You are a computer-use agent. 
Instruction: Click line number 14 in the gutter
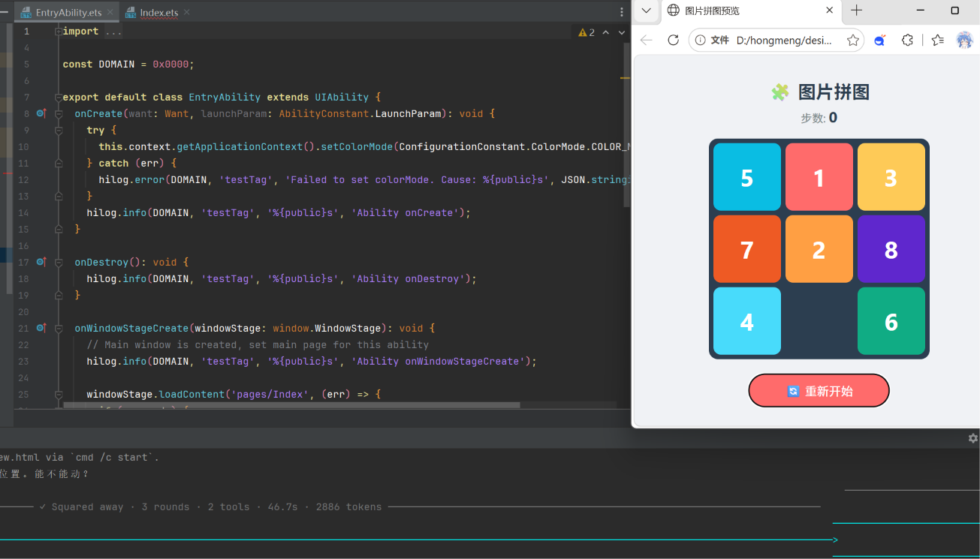coord(23,213)
